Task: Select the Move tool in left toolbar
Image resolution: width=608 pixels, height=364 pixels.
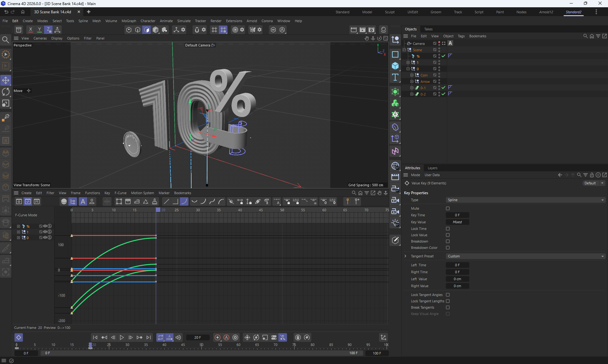Action: [x=6, y=80]
